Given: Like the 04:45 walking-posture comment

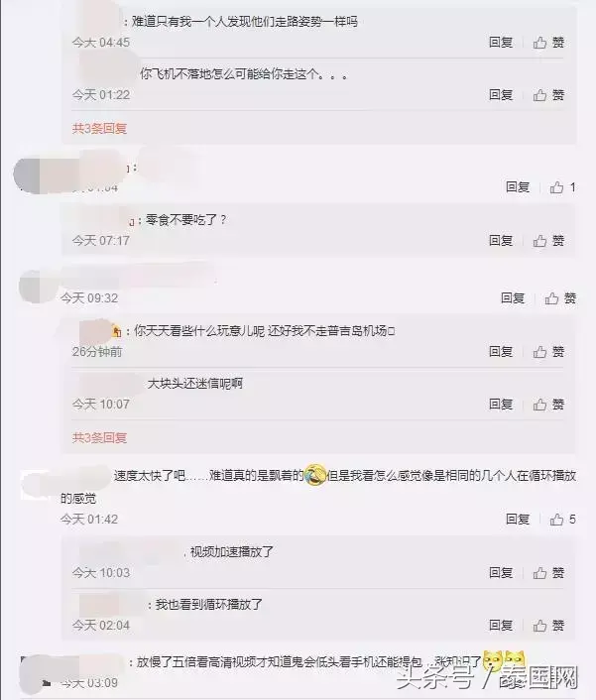Looking at the screenshot, I should point(548,43).
